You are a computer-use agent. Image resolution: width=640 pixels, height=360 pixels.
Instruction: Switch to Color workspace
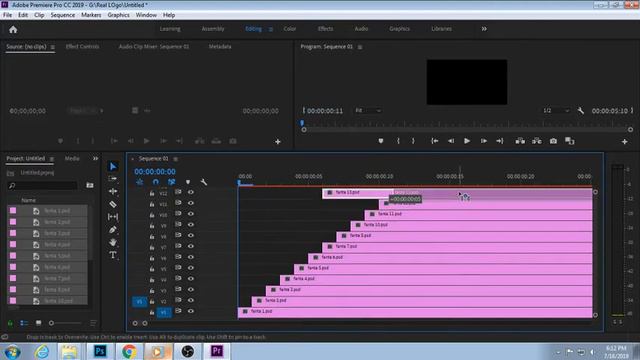tap(290, 29)
